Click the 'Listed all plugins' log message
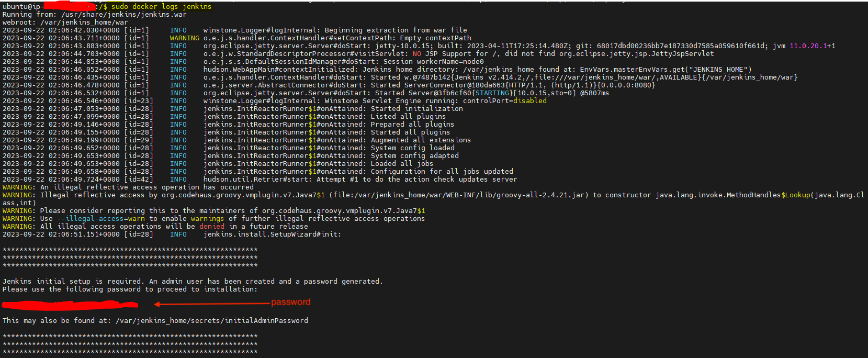 coord(409,117)
